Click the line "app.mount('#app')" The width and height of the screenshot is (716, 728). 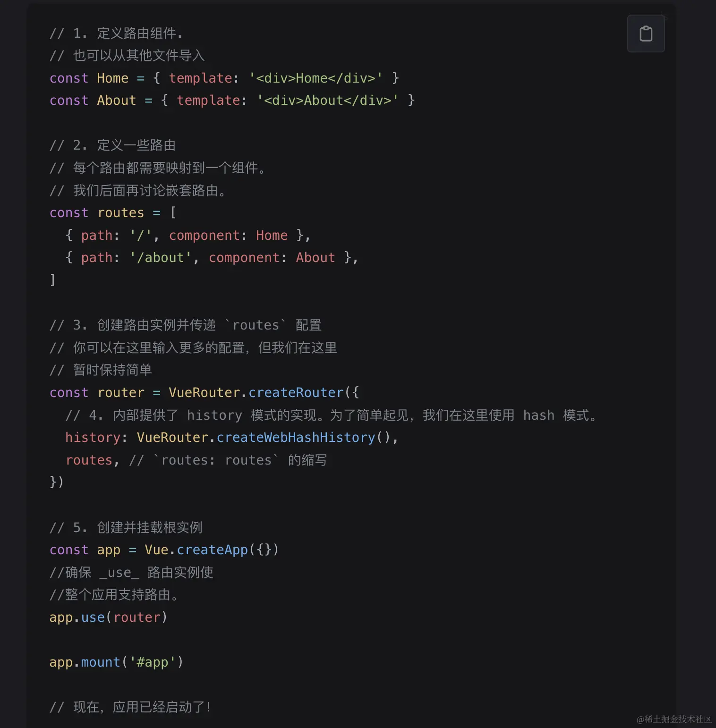(116, 662)
